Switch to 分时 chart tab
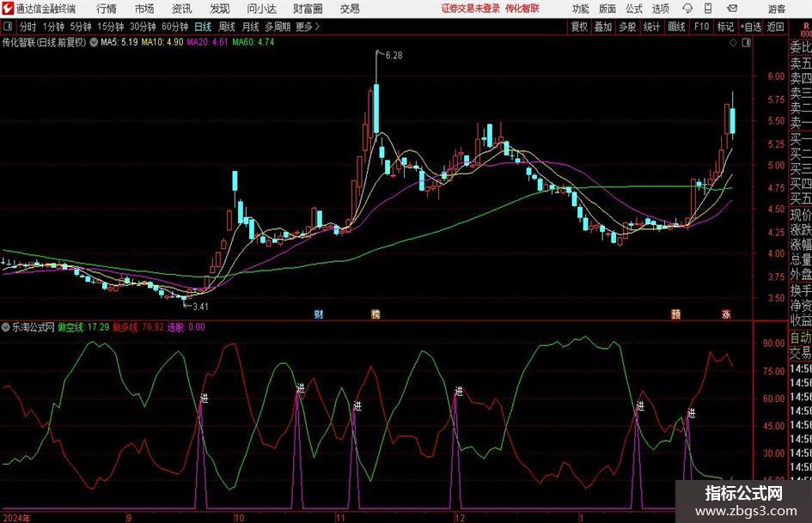The height and width of the screenshot is (523, 812). coord(27,27)
